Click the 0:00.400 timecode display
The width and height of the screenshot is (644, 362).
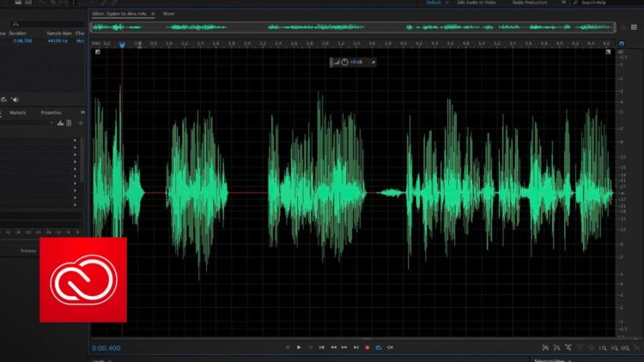click(106, 348)
